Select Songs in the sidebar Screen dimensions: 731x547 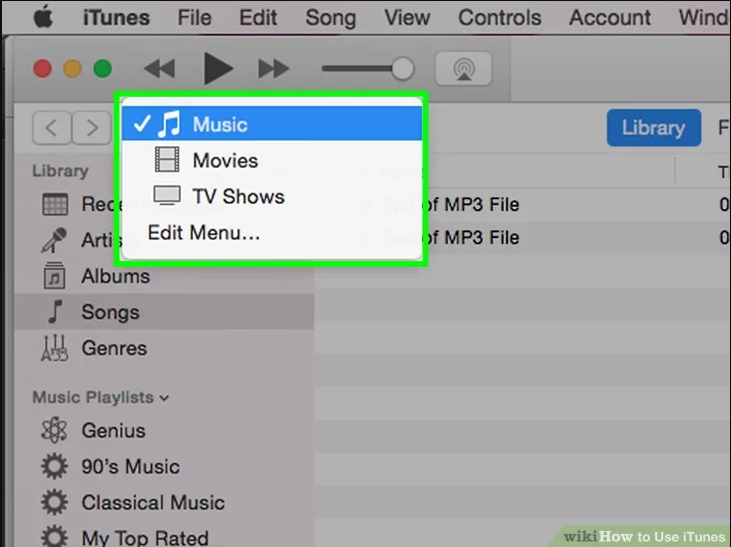(164, 312)
